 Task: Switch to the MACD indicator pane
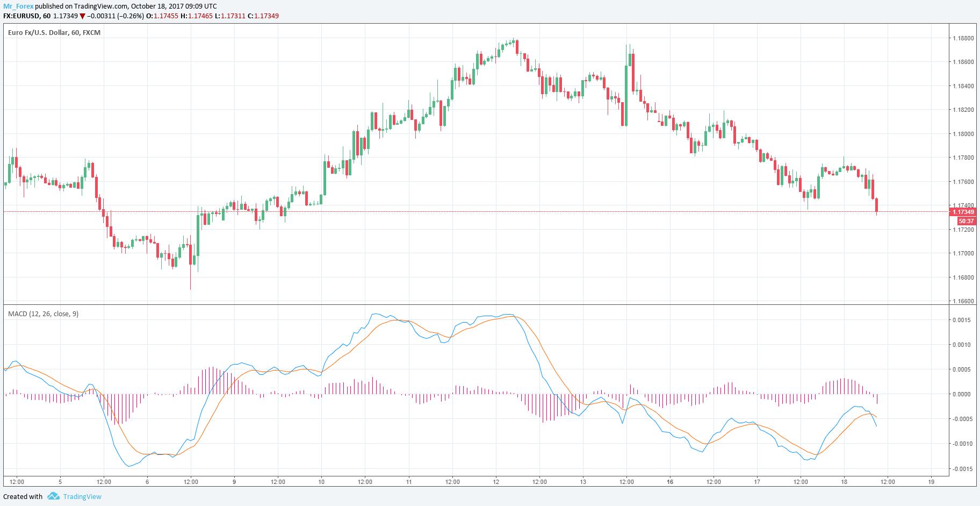(x=484, y=393)
